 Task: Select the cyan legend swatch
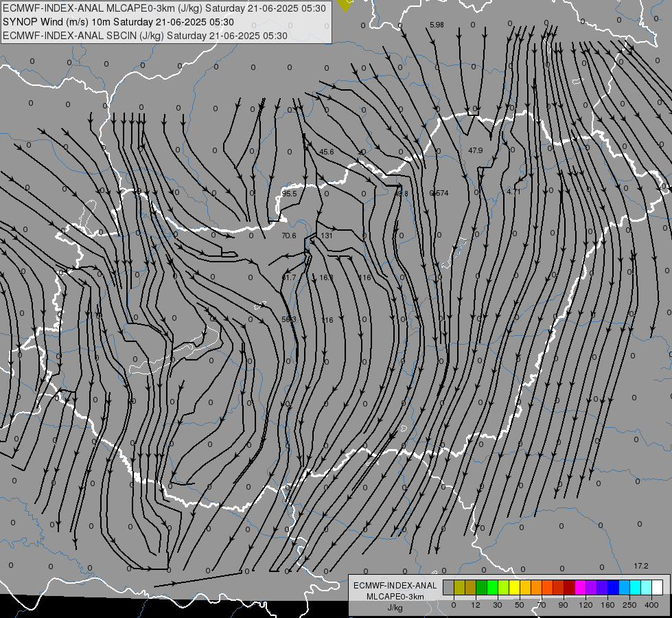(635, 587)
